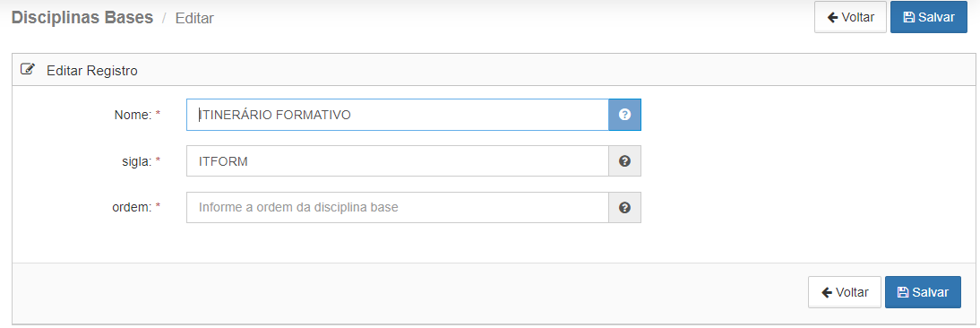Screen dimensions: 980x328
Task: Click the left arrow icon in top Voltar
Action: point(832,18)
